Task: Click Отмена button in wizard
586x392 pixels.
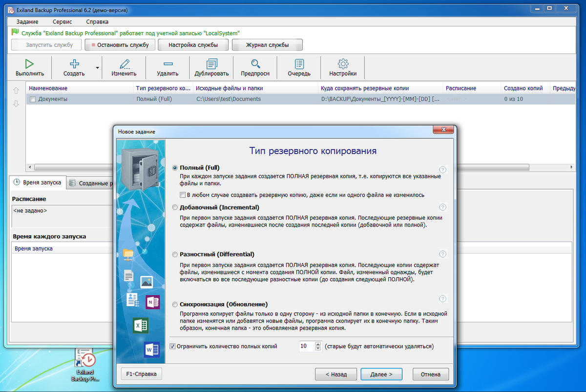Action: click(x=430, y=374)
